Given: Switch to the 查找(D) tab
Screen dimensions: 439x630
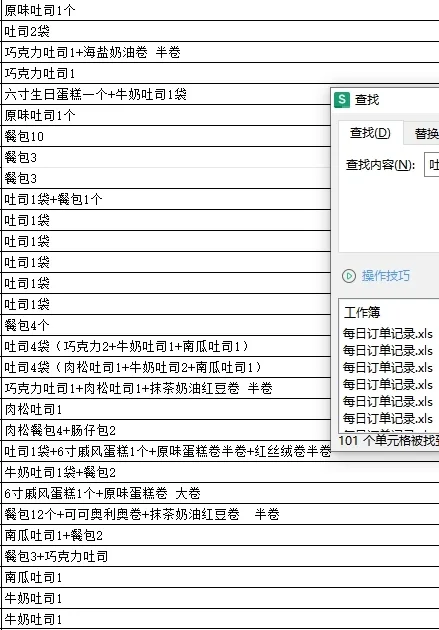Looking at the screenshot, I should [370, 133].
